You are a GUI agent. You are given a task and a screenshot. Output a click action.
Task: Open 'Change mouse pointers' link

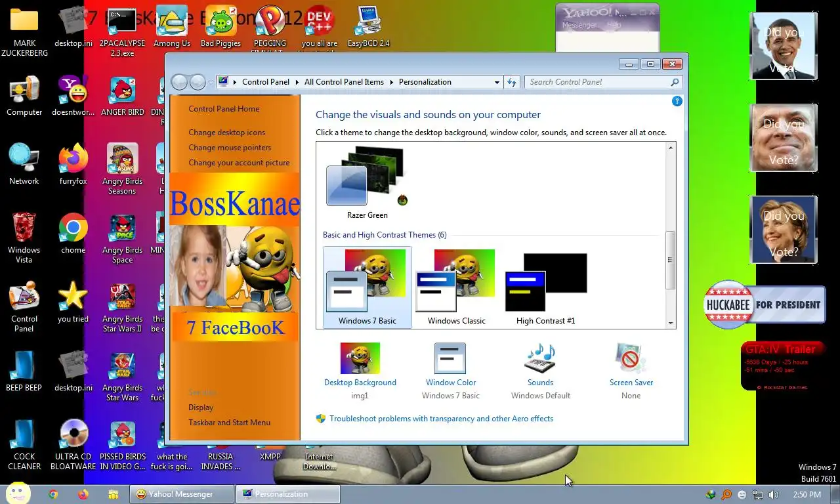coord(230,148)
